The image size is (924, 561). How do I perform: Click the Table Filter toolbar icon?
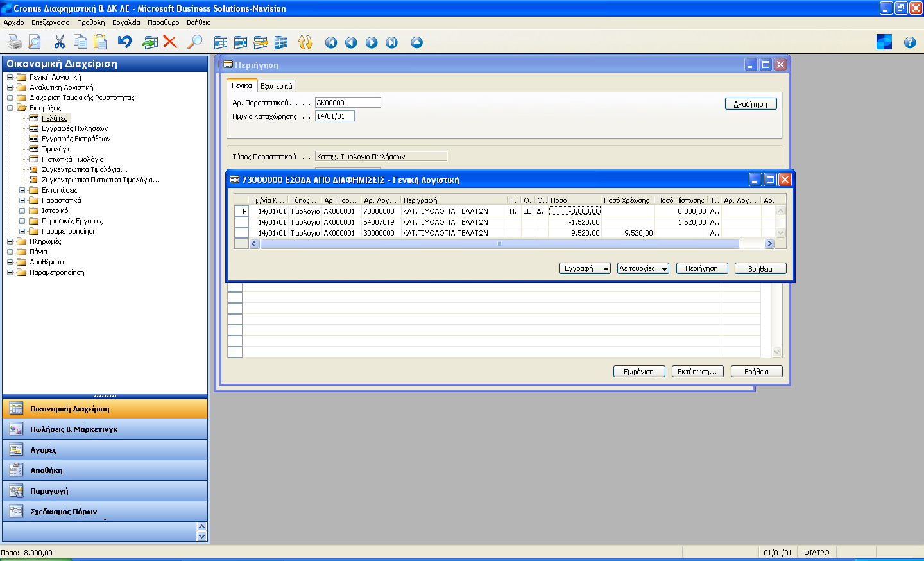click(x=241, y=42)
